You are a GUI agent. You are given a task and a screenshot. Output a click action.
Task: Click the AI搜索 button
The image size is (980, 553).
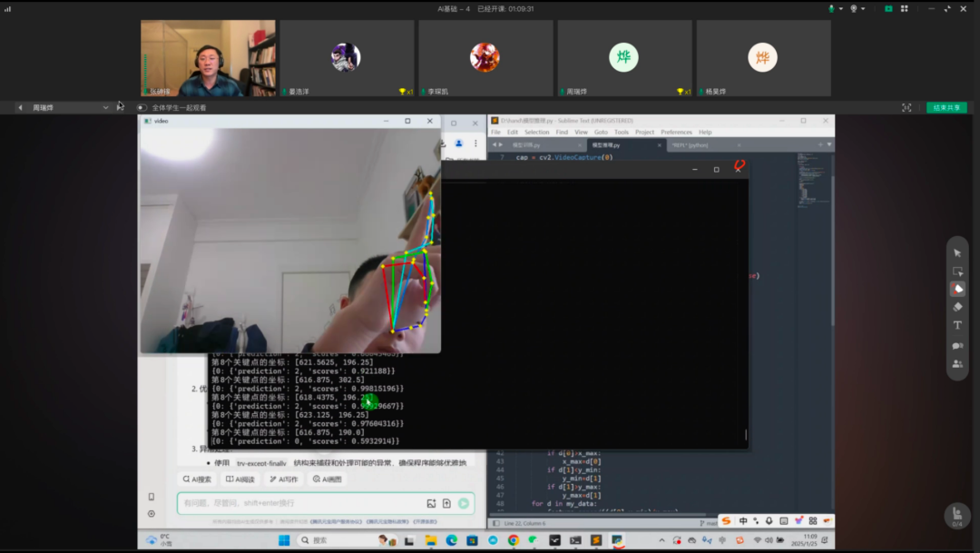(197, 479)
